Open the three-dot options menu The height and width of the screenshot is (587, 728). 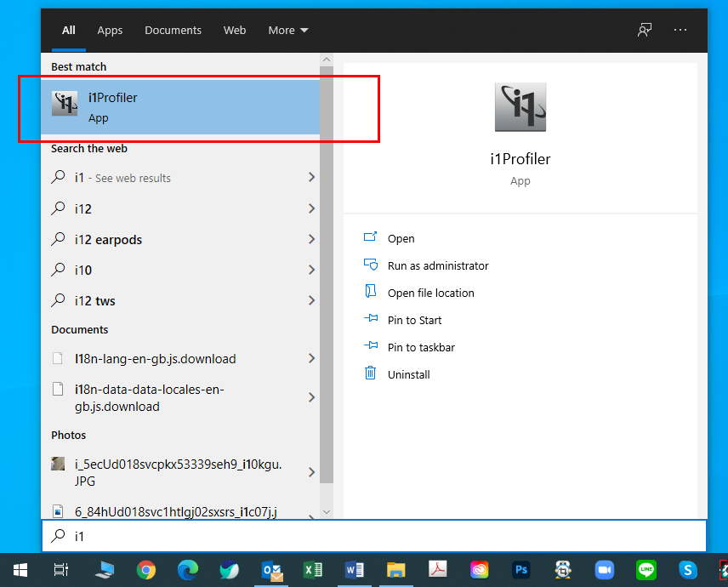[680, 30]
